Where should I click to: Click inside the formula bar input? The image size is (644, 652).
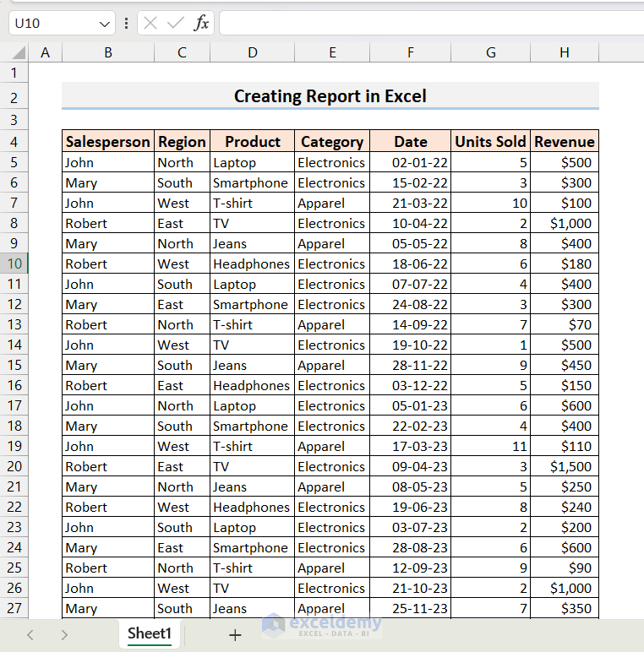click(x=431, y=24)
